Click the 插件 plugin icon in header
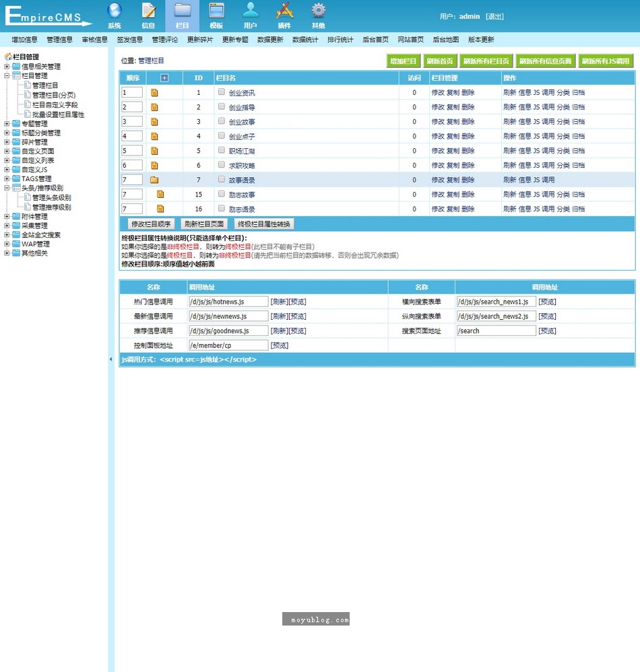This screenshot has height=672, width=640. [284, 11]
